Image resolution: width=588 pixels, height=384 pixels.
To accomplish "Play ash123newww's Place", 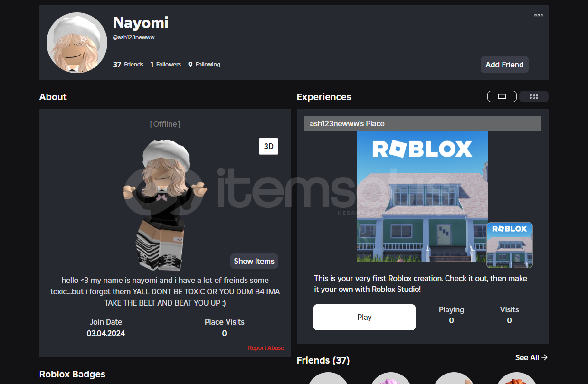I will point(364,317).
